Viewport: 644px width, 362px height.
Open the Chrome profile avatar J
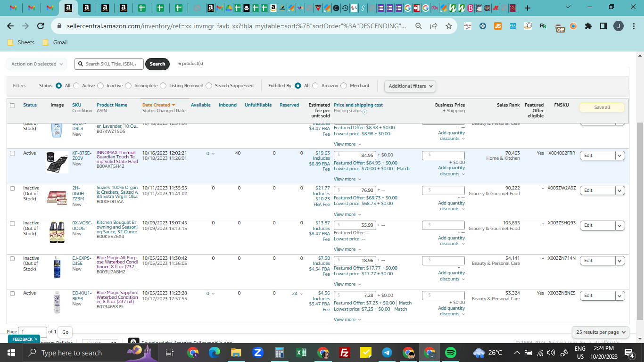(619, 26)
